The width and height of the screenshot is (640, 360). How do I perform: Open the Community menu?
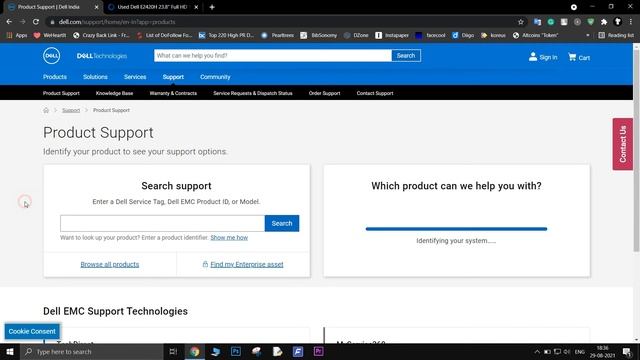[x=215, y=77]
